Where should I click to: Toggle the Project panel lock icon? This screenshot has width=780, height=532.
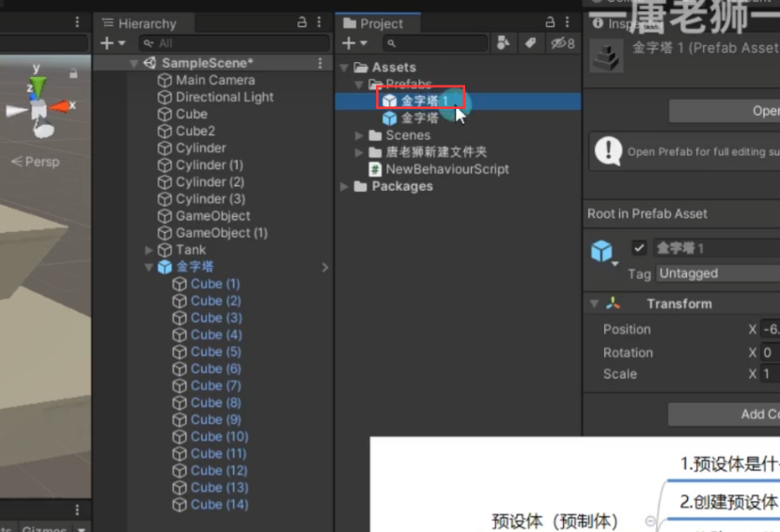[x=550, y=22]
